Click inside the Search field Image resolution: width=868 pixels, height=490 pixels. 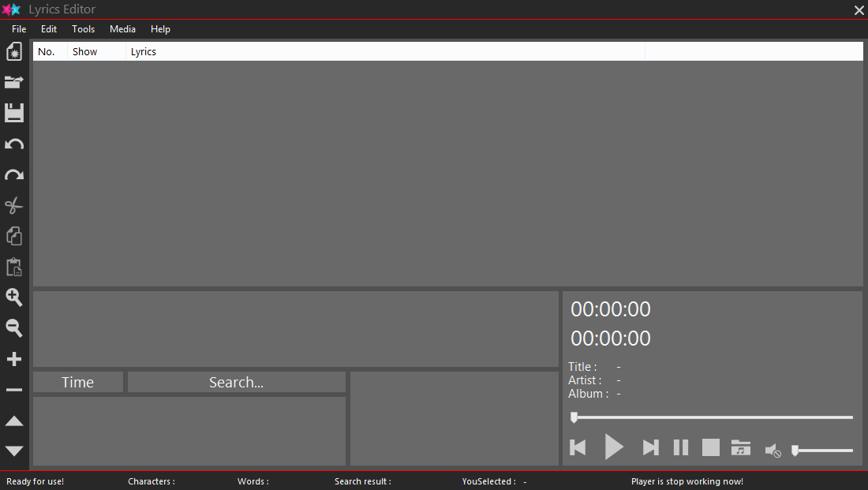(x=236, y=382)
